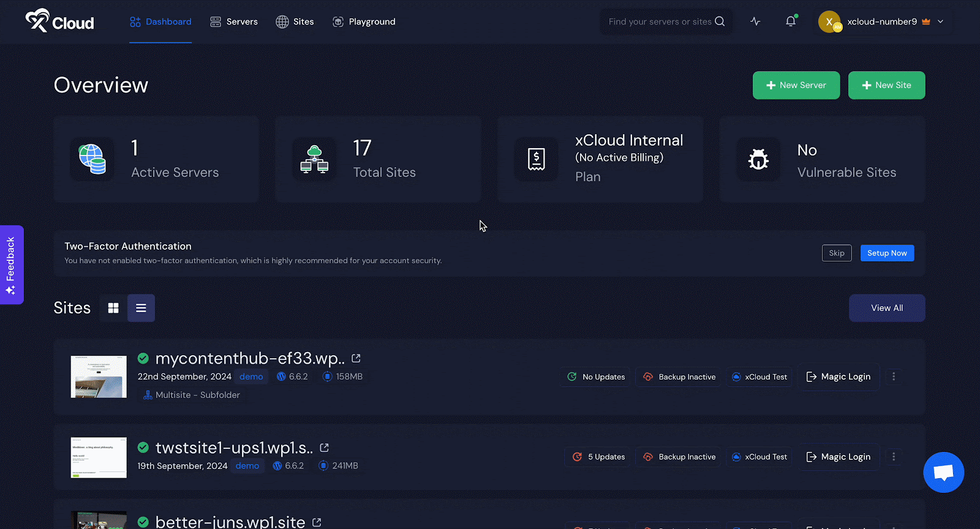Image resolution: width=980 pixels, height=529 pixels.
Task: Click the WordPress 6.6.2 icon on mycontenthub-ef33
Action: (281, 377)
